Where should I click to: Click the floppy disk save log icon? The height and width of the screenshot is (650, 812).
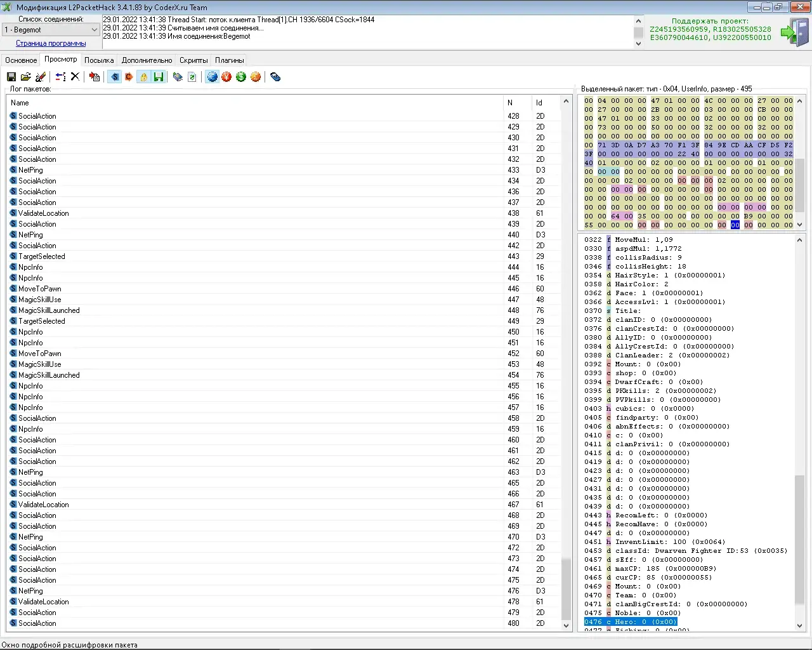coord(11,77)
